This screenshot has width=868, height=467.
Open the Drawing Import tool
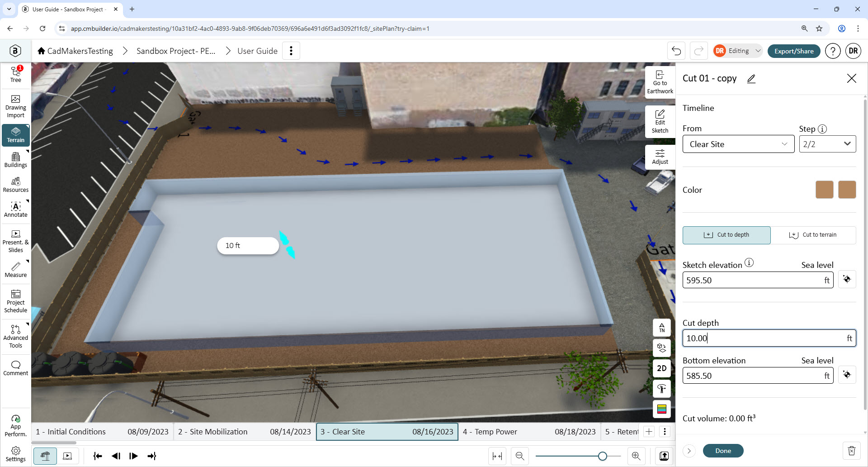[x=16, y=106]
